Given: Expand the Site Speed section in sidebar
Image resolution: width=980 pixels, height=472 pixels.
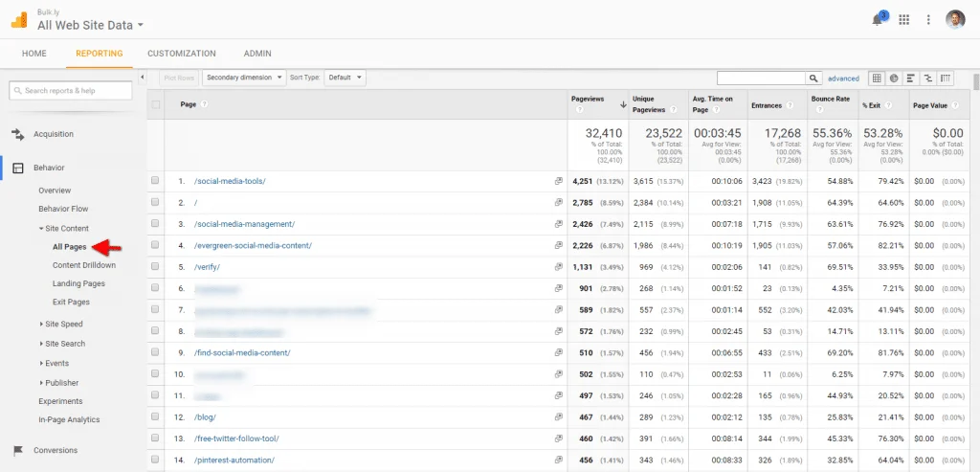Looking at the screenshot, I should coord(63,325).
